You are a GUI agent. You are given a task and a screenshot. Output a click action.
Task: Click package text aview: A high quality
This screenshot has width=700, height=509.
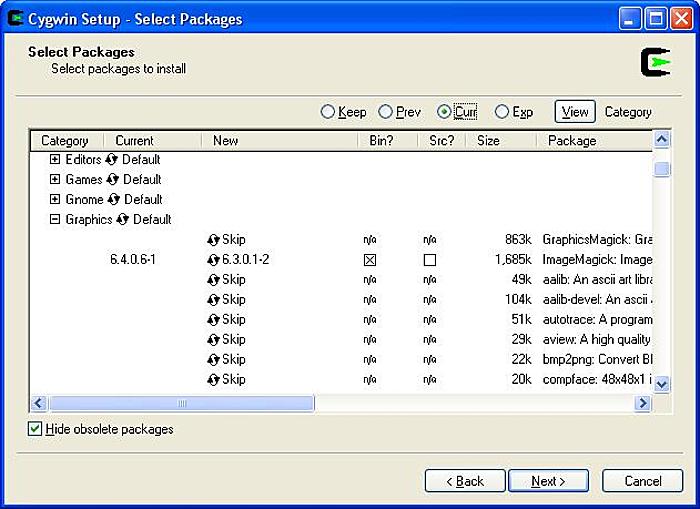(596, 339)
